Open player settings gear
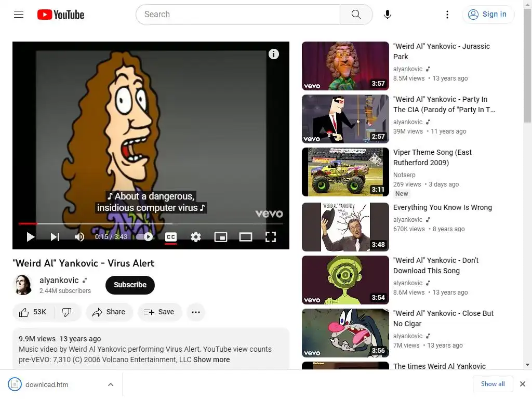 pyautogui.click(x=196, y=237)
